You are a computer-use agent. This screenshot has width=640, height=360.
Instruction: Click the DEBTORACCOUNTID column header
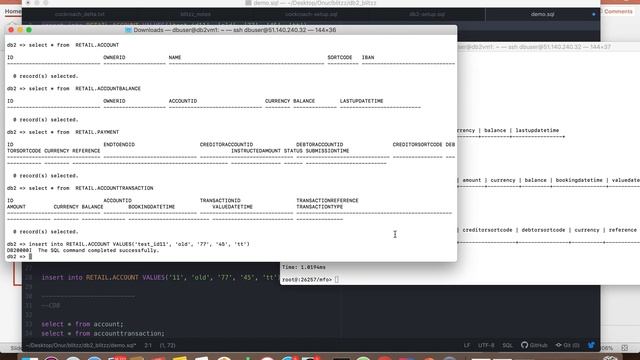(x=320, y=144)
